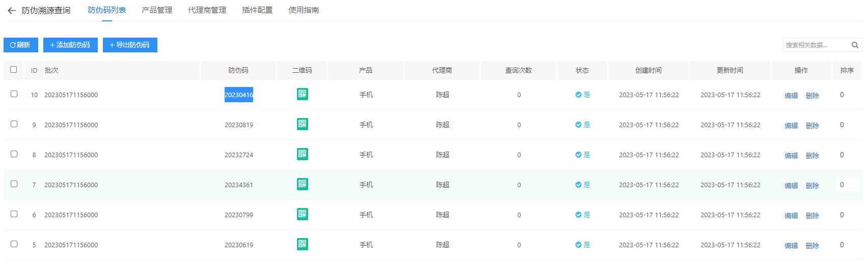Switch to the 产品管理 tab
868x262 pixels.
[157, 10]
